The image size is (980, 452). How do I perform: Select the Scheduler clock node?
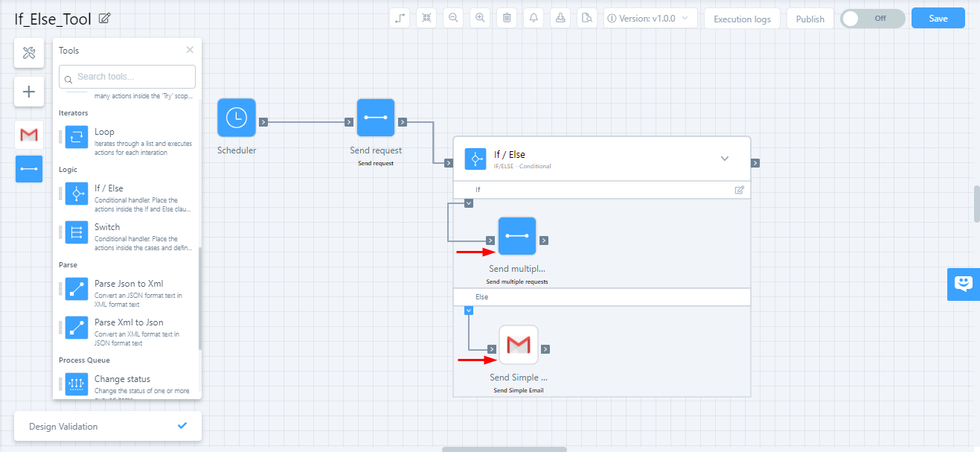pos(237,118)
